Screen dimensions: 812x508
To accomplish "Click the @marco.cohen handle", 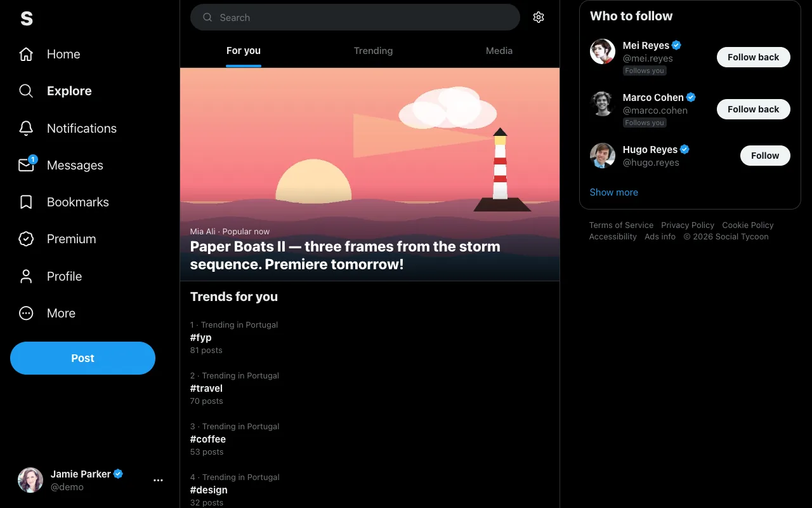I will point(655,110).
